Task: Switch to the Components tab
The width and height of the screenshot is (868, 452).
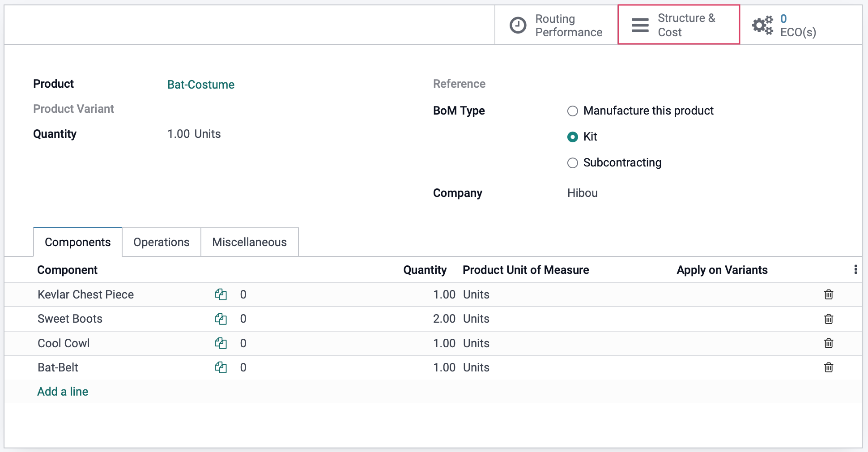Action: point(78,242)
